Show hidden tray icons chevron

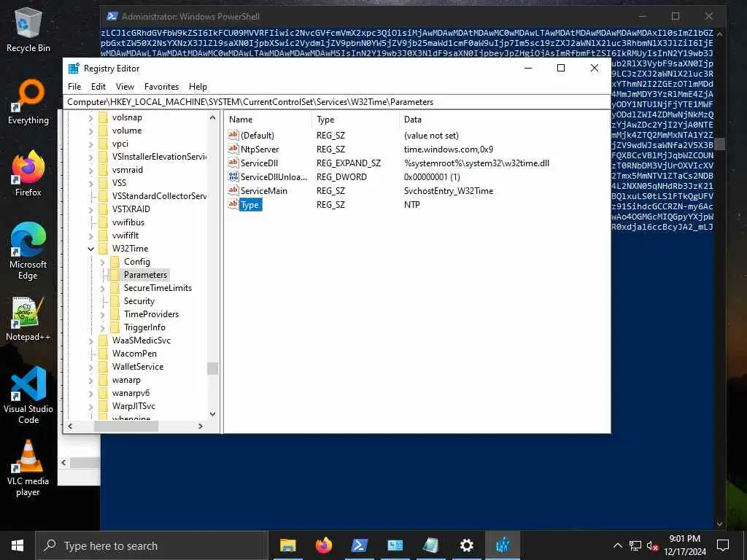pos(617,545)
